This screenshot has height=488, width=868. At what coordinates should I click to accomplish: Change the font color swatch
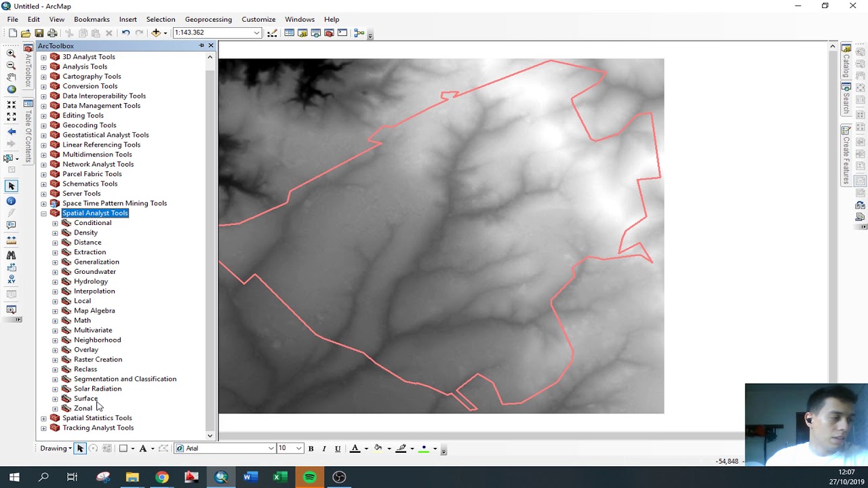(355, 449)
